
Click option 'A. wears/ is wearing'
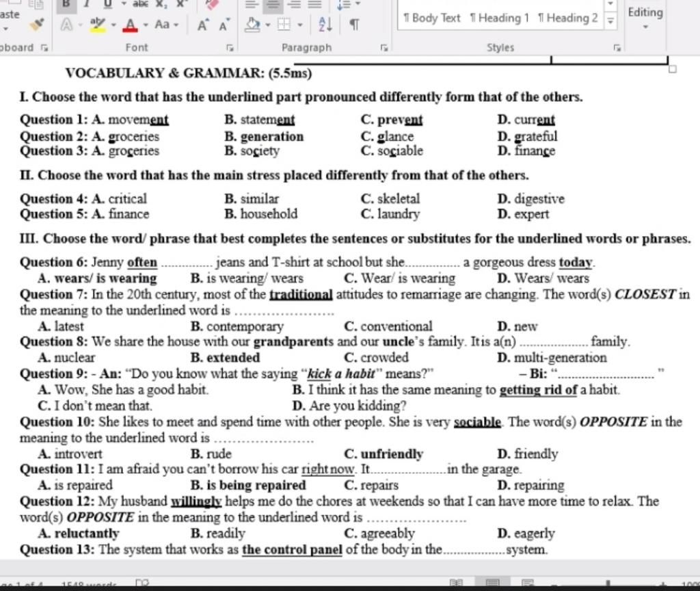[97, 278]
